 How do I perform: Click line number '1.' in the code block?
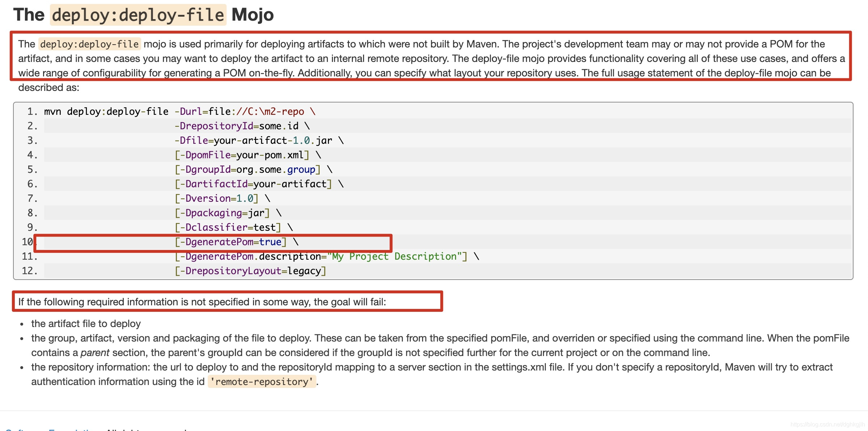tap(33, 112)
